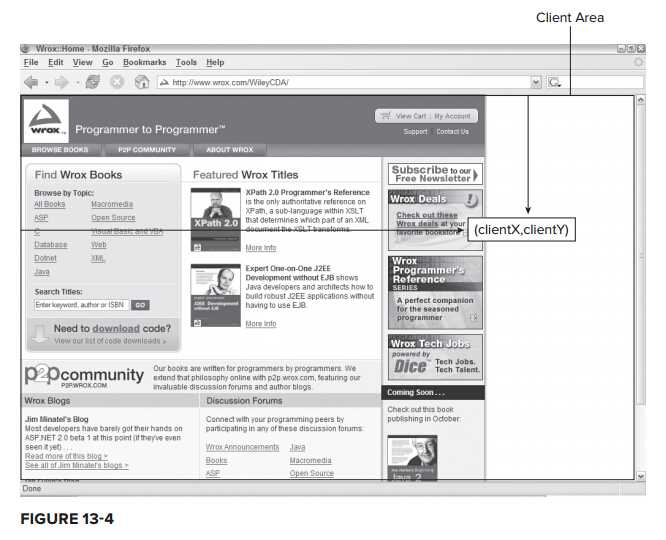The height and width of the screenshot is (540, 666).
Task: Click the Macromedia topic link under Browse by Topic
Action: click(112, 204)
